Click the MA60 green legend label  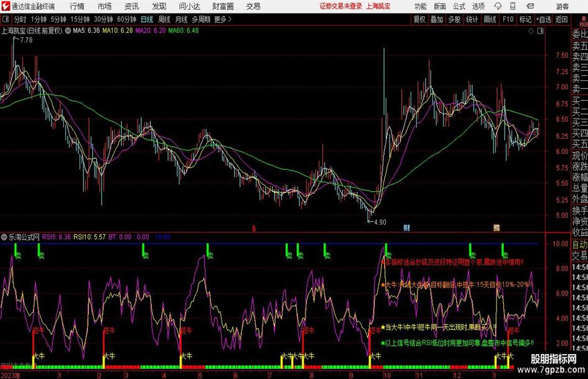point(184,30)
